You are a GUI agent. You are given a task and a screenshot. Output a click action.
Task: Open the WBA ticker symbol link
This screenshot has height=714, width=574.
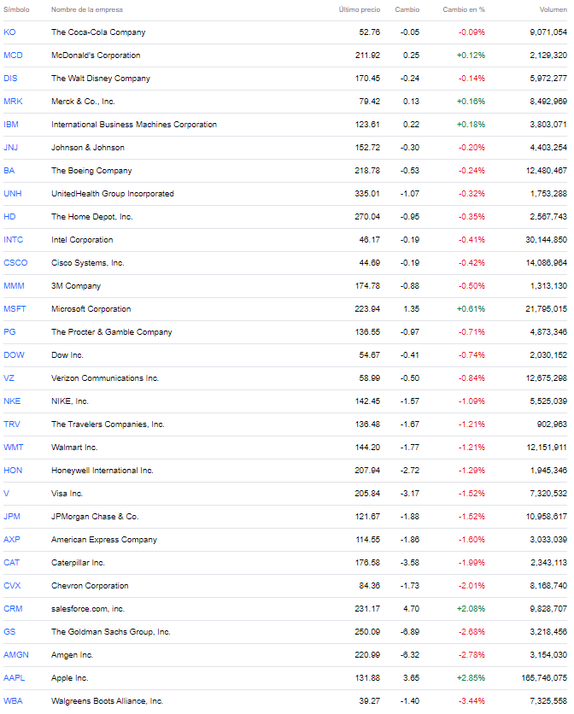pos(13,701)
